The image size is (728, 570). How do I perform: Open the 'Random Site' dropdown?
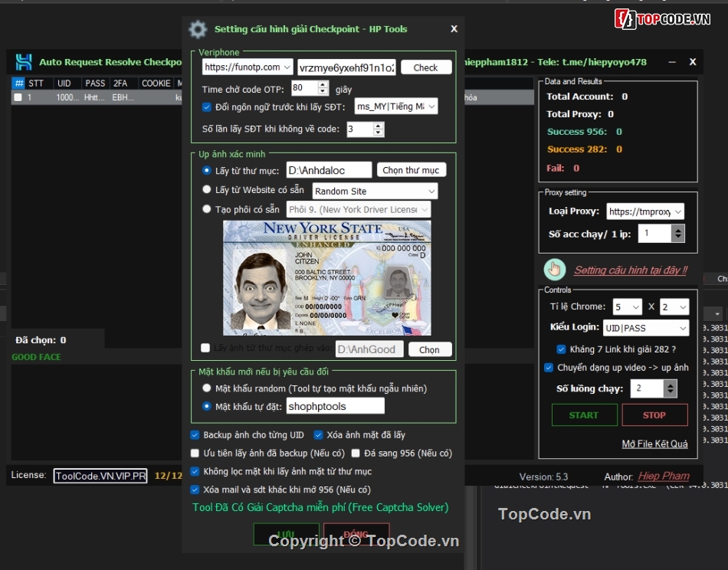click(375, 192)
